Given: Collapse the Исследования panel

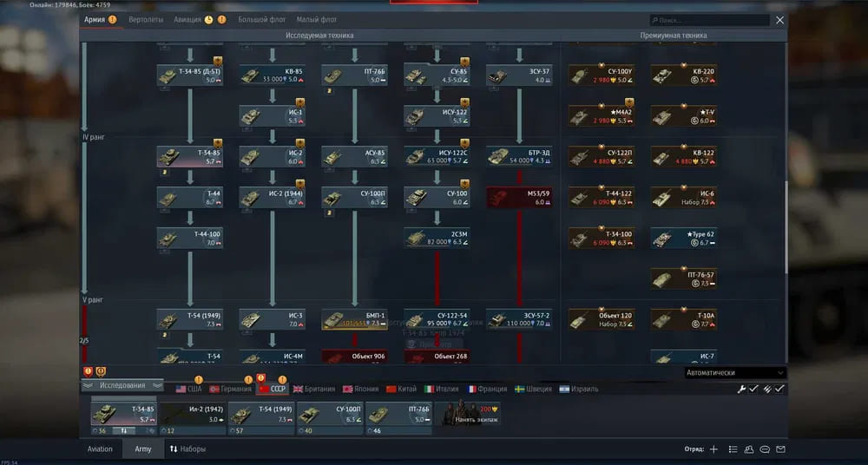Looking at the screenshot, I should [x=123, y=385].
